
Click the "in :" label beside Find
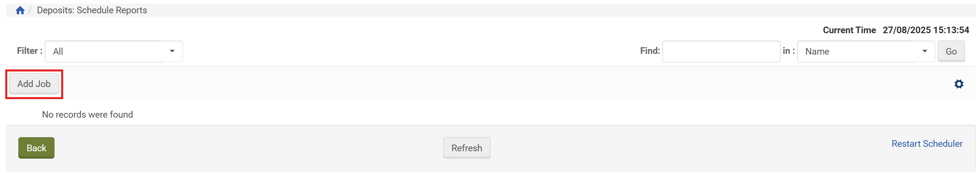(788, 51)
